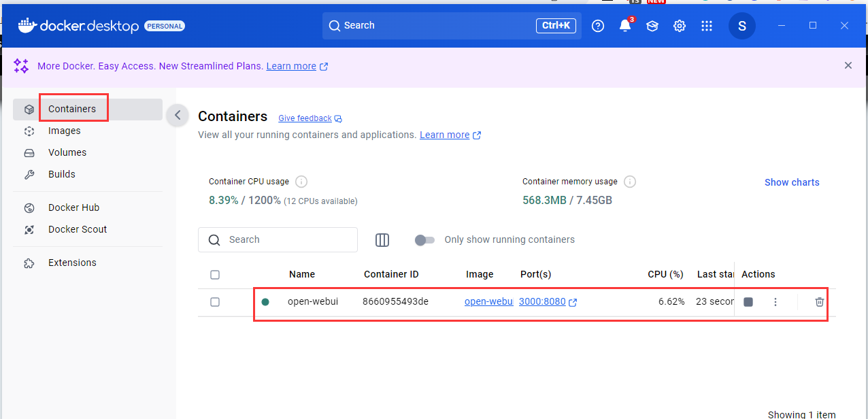The width and height of the screenshot is (868, 419).
Task: Select the open-webui row checkbox
Action: (215, 302)
